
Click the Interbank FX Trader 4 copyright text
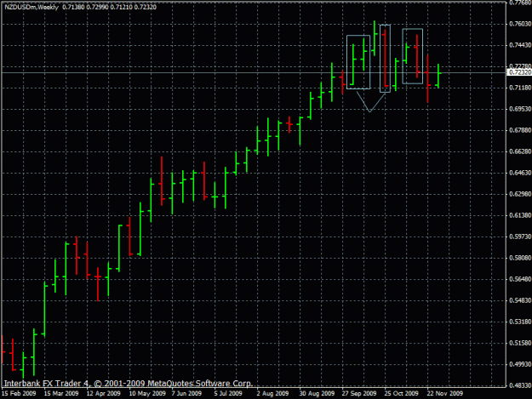(x=129, y=384)
